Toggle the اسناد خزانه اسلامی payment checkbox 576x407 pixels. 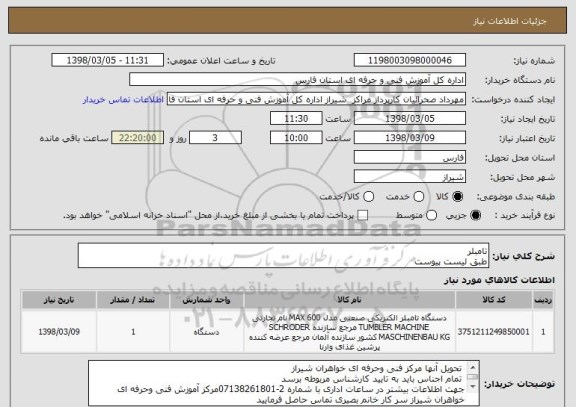click(x=363, y=215)
